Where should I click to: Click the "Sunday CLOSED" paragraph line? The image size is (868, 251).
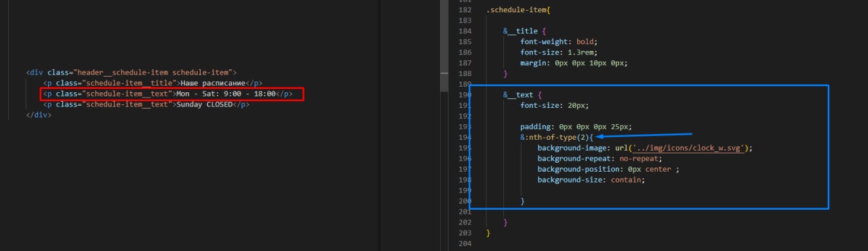click(x=147, y=104)
